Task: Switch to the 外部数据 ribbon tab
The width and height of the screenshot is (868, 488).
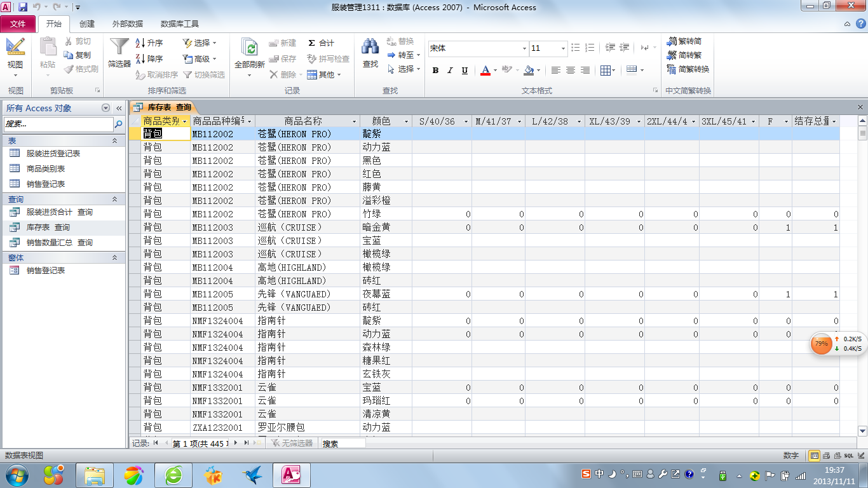Action: (128, 24)
